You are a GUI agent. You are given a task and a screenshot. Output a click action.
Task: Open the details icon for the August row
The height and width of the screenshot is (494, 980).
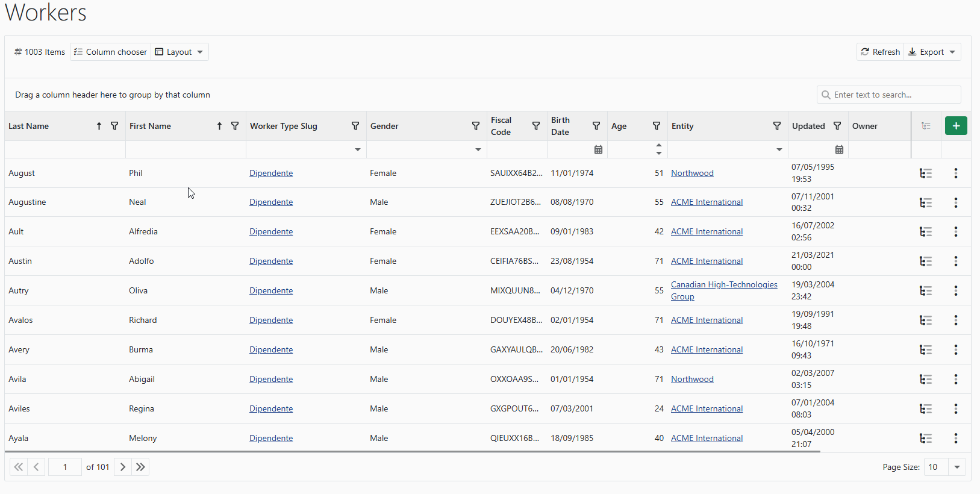[x=926, y=174]
